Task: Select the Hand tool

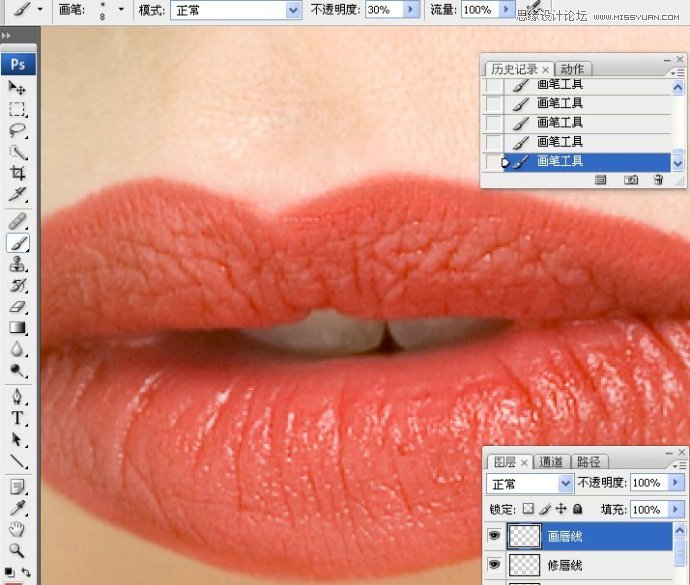Action: 17,529
